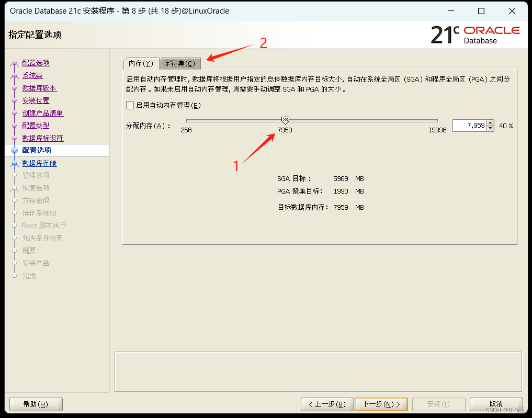532x418 pixels.
Task: Click the 帮助 button
Action: point(36,404)
